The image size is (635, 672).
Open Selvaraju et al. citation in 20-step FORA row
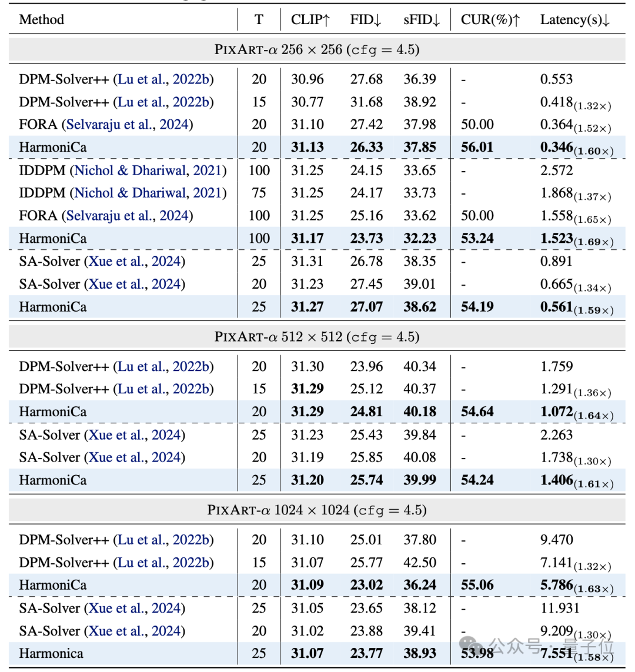(x=129, y=125)
